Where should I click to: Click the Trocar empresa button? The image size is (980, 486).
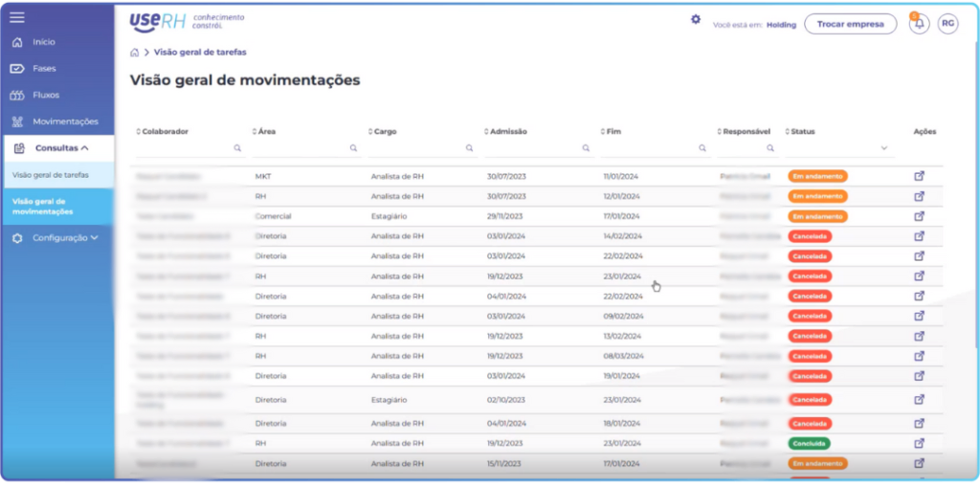[x=850, y=24]
